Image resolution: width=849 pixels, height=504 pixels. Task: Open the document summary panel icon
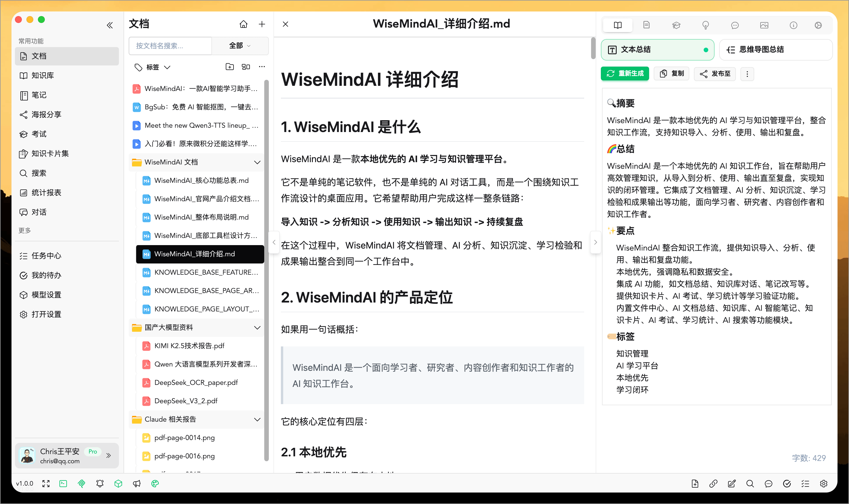647,25
